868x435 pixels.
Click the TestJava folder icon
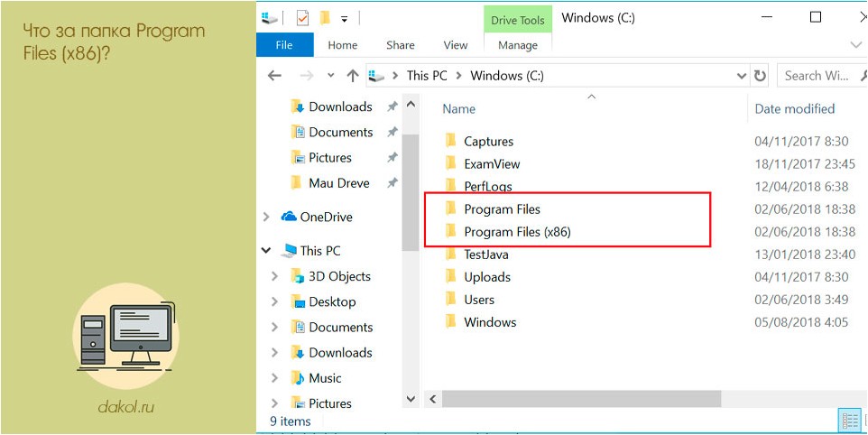point(450,254)
